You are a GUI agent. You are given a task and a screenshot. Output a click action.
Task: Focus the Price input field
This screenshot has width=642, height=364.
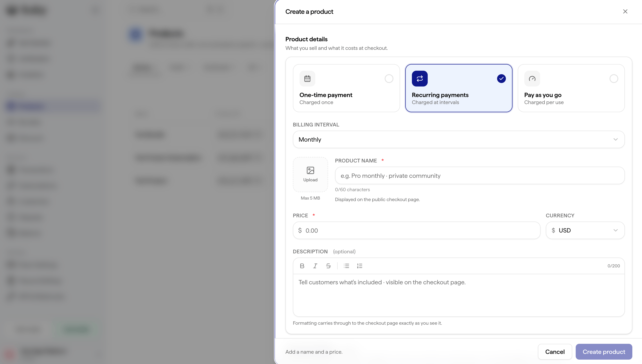417,230
